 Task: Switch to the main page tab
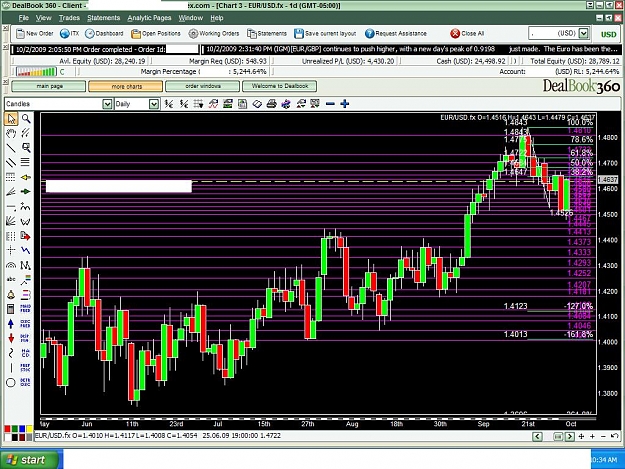(x=49, y=86)
